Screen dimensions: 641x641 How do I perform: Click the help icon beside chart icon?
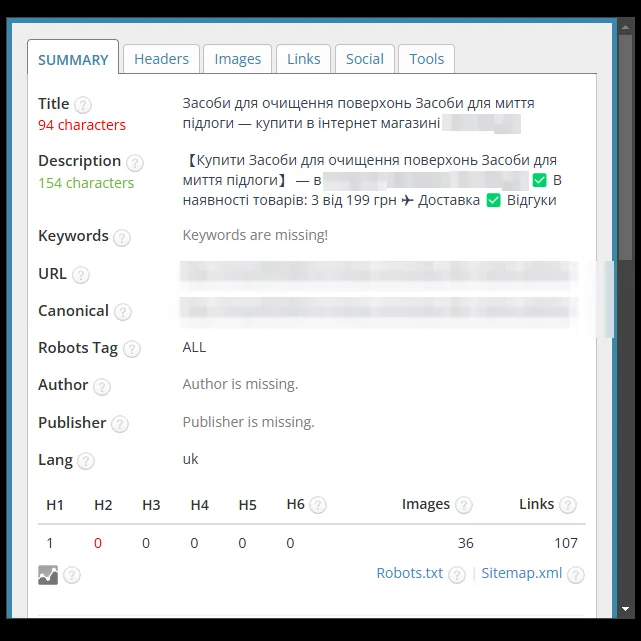(72, 575)
